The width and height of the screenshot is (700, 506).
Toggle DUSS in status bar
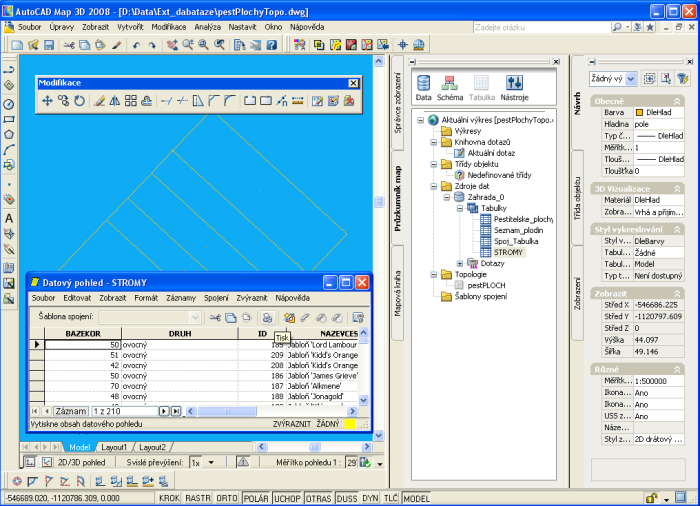pos(347,498)
